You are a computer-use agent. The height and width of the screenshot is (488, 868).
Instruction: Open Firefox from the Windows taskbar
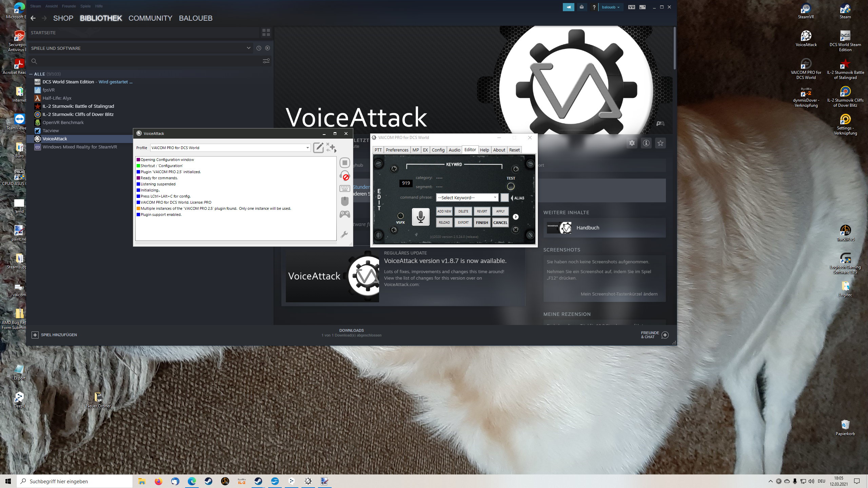158,482
